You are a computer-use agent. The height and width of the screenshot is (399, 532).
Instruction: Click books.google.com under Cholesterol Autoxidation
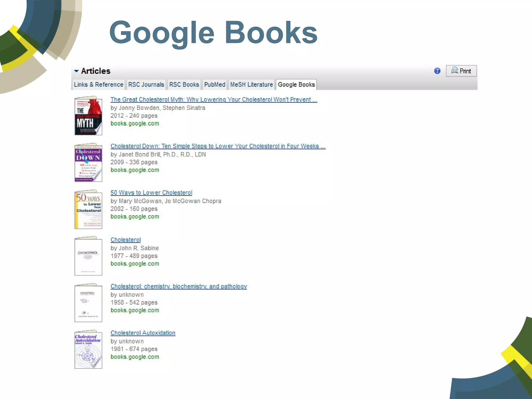pos(135,357)
